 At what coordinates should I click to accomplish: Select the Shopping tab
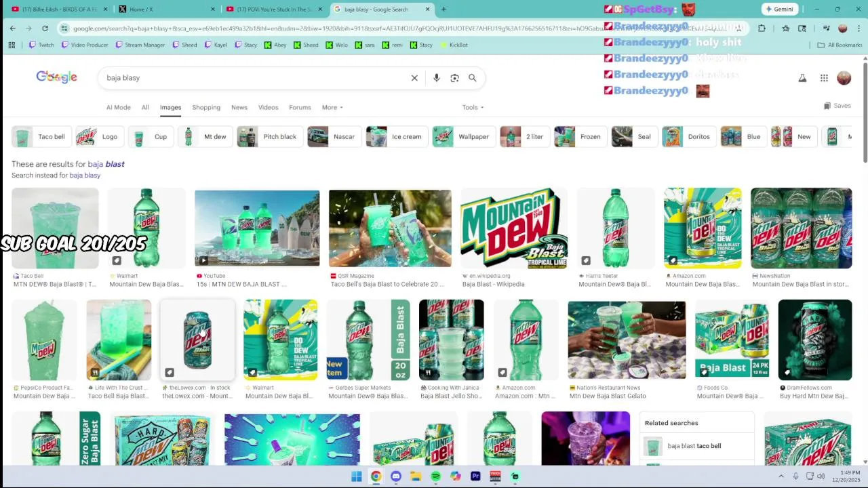click(x=206, y=107)
